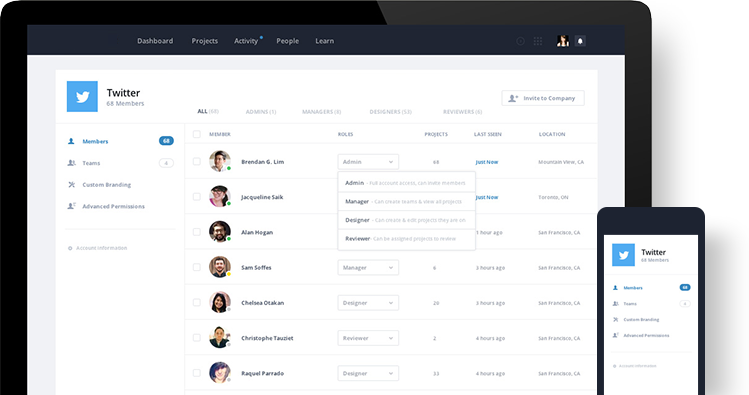Open the apps grid icon
The image size is (749, 395).
coord(538,41)
